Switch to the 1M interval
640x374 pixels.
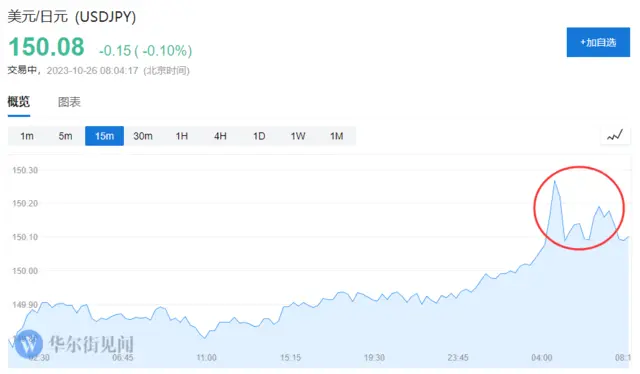pos(337,136)
